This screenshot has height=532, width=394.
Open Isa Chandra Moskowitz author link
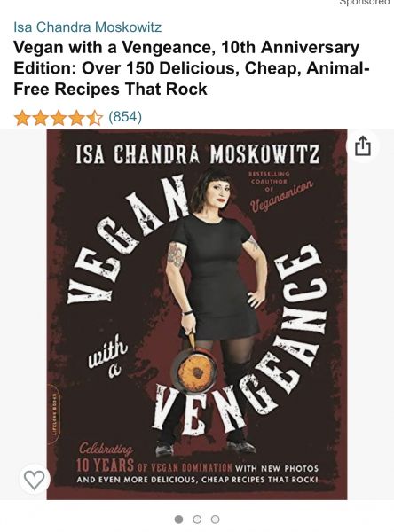87,27
